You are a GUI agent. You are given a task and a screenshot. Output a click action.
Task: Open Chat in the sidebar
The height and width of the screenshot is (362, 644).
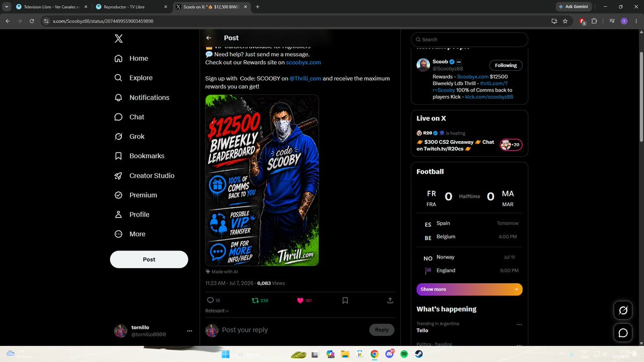pos(129,117)
